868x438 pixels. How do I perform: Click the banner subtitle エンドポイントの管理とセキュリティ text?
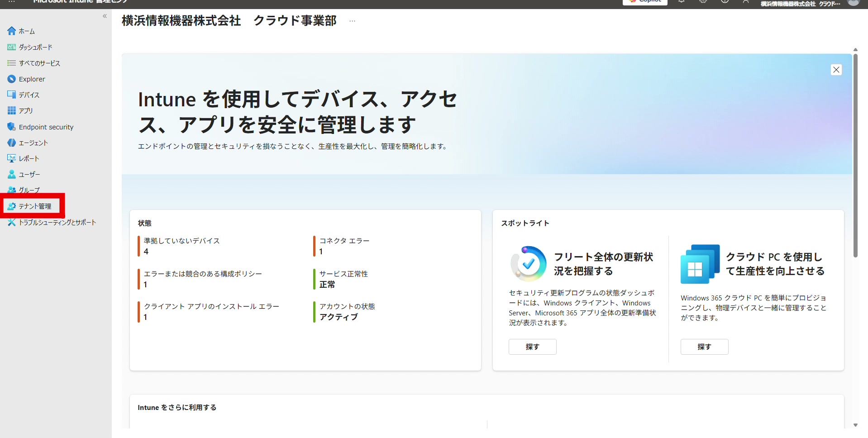pyautogui.click(x=293, y=146)
